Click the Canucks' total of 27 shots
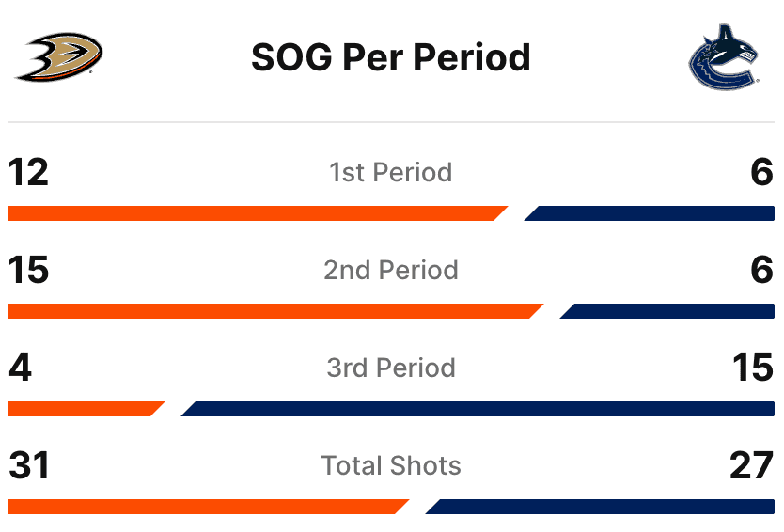 (x=752, y=466)
